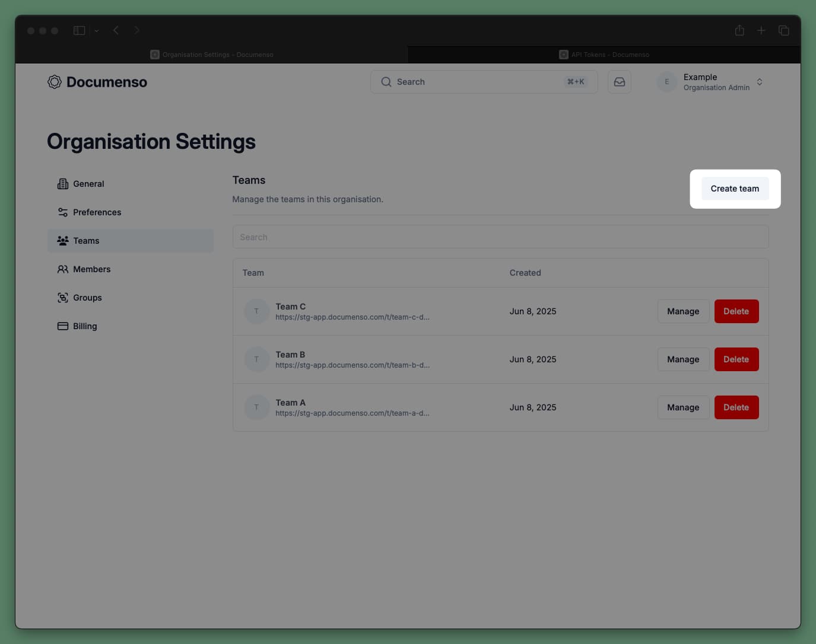Click the Members sidebar icon

click(x=63, y=269)
